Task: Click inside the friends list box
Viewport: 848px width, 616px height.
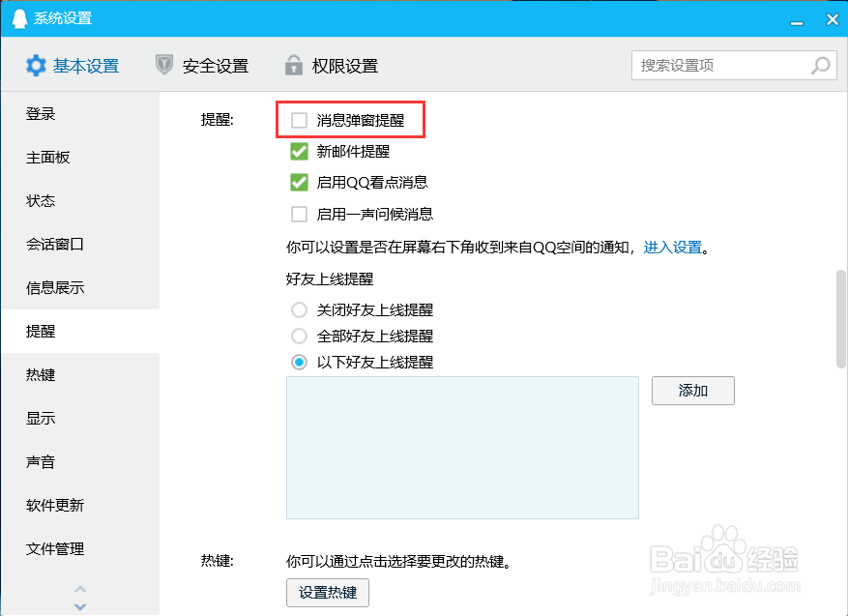Action: (462, 448)
